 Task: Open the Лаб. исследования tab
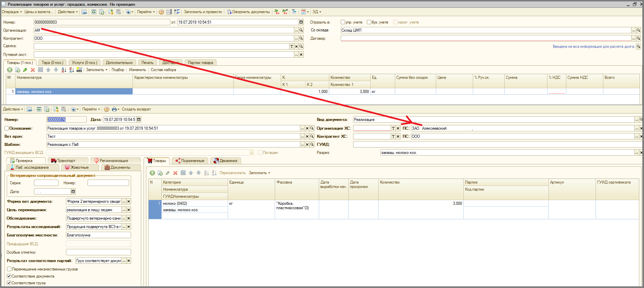pyautogui.click(x=32, y=167)
